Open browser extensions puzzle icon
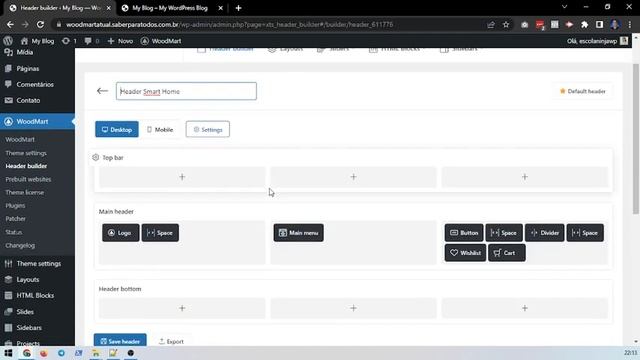 click(584, 24)
